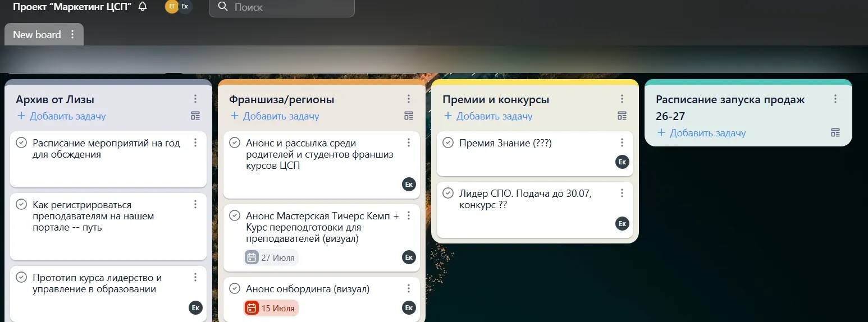Add task in Архив от Лизы column
Screen dimensions: 868x322
coord(61,116)
